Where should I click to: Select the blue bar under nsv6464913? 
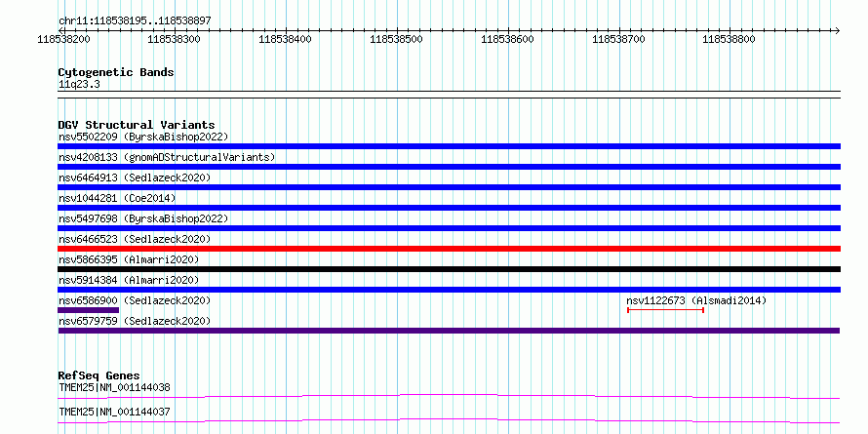[449, 187]
